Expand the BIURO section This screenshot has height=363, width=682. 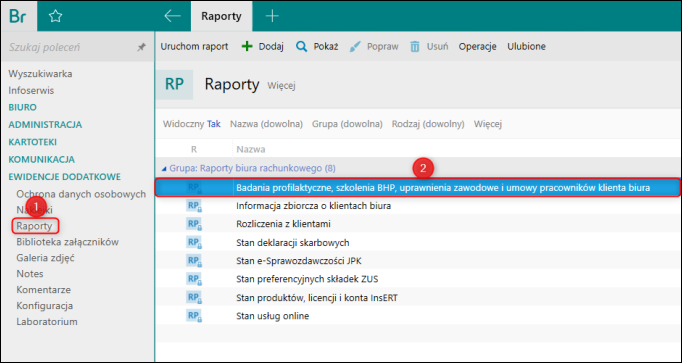click(23, 107)
